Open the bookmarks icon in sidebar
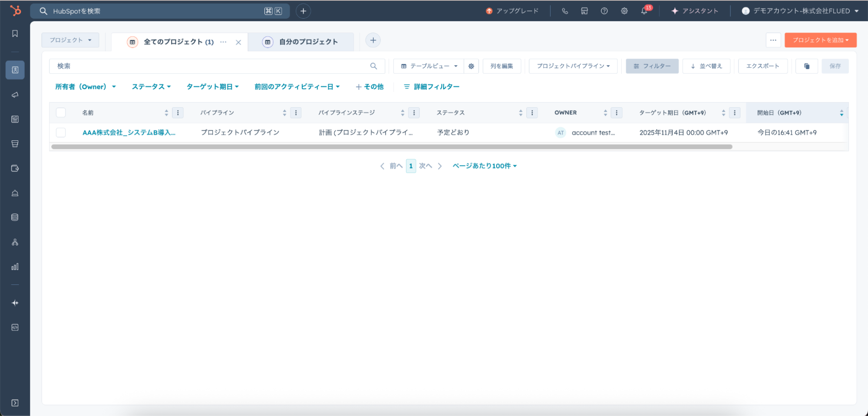 click(15, 34)
